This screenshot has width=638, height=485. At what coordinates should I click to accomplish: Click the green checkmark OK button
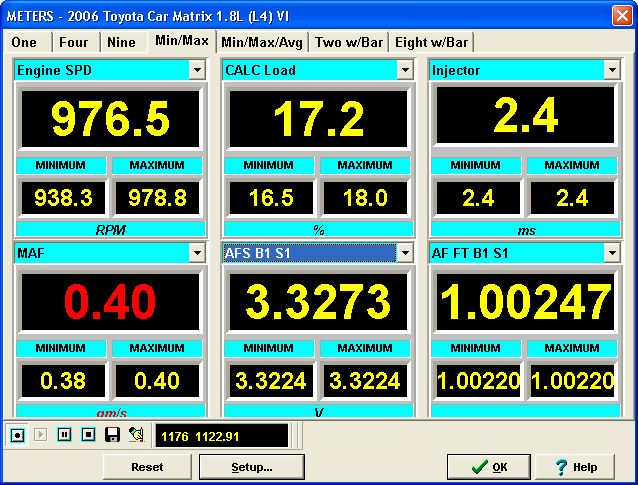pyautogui.click(x=488, y=467)
